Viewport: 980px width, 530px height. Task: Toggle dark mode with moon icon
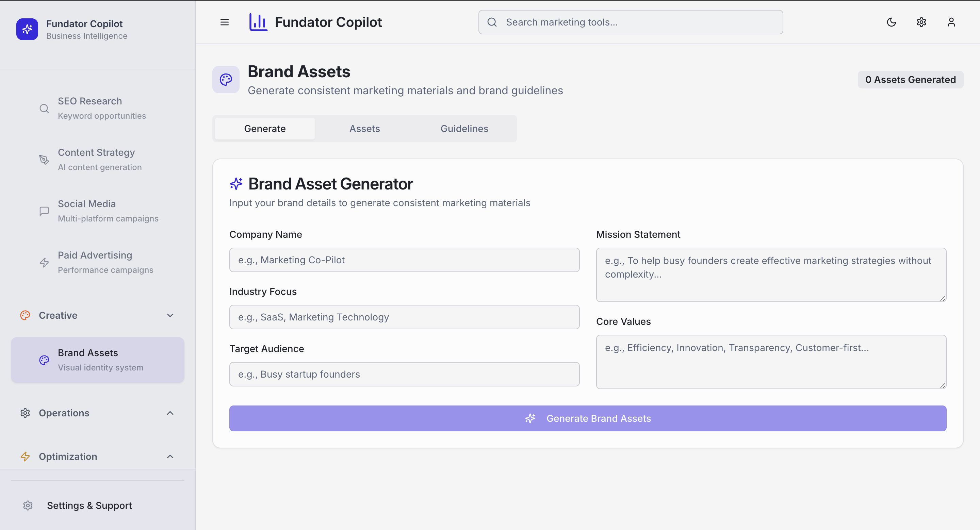(x=892, y=22)
